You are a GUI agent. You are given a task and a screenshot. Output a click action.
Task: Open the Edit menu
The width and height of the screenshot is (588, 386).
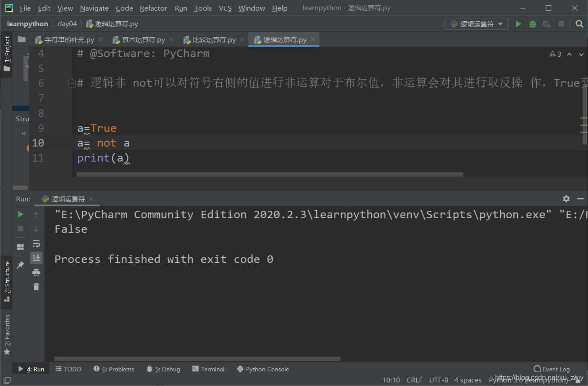[44, 8]
